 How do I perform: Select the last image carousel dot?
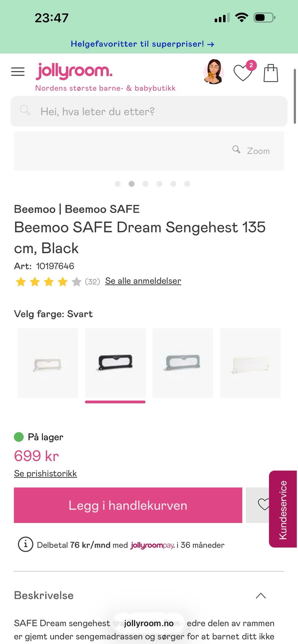tap(187, 184)
